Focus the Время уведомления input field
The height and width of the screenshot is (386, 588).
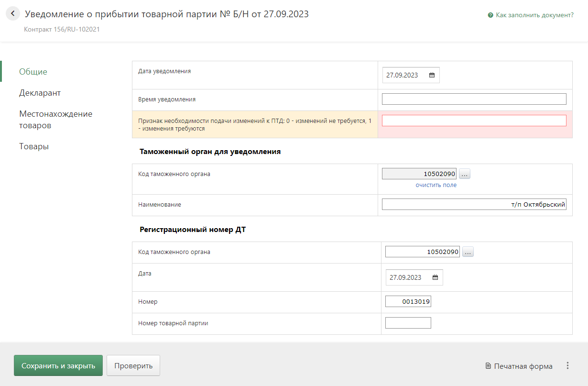tap(474, 99)
